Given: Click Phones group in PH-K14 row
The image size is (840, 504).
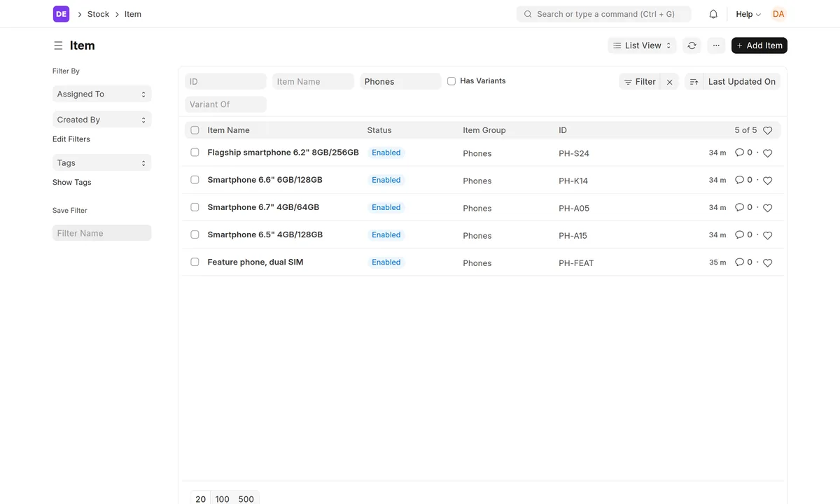Looking at the screenshot, I should [x=477, y=181].
